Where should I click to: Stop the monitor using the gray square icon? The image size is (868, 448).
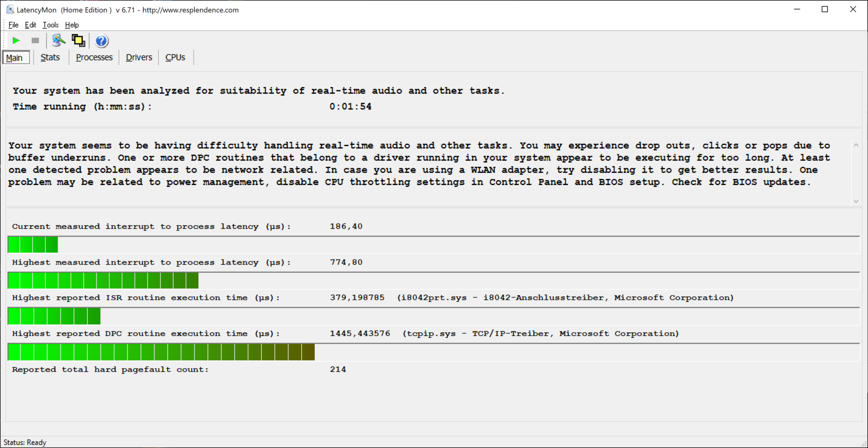click(35, 41)
